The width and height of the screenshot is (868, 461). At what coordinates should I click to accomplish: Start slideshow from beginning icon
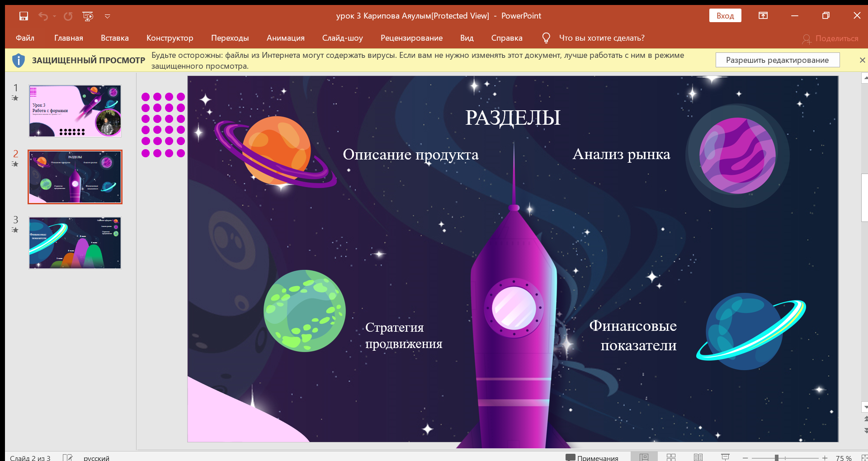(x=88, y=16)
